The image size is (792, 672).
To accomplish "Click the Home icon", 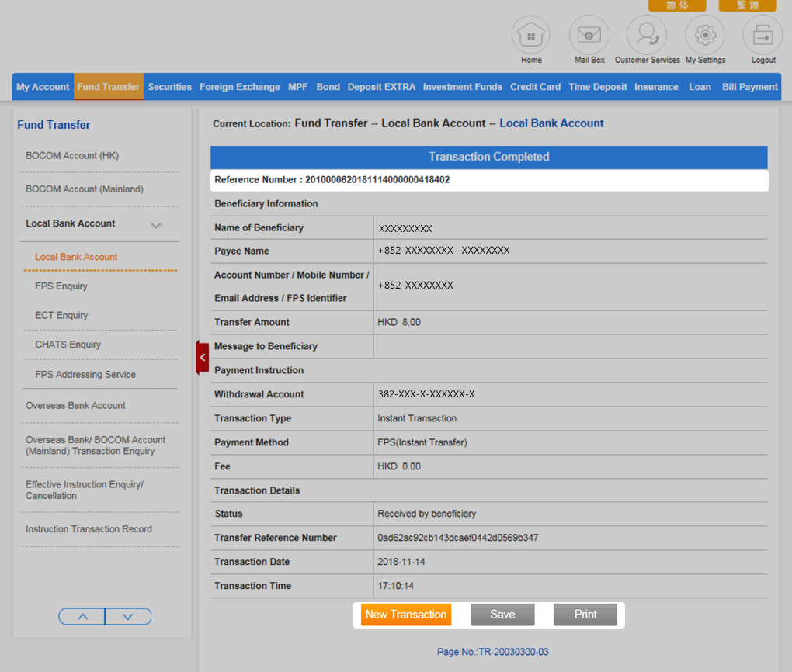I will [x=531, y=36].
